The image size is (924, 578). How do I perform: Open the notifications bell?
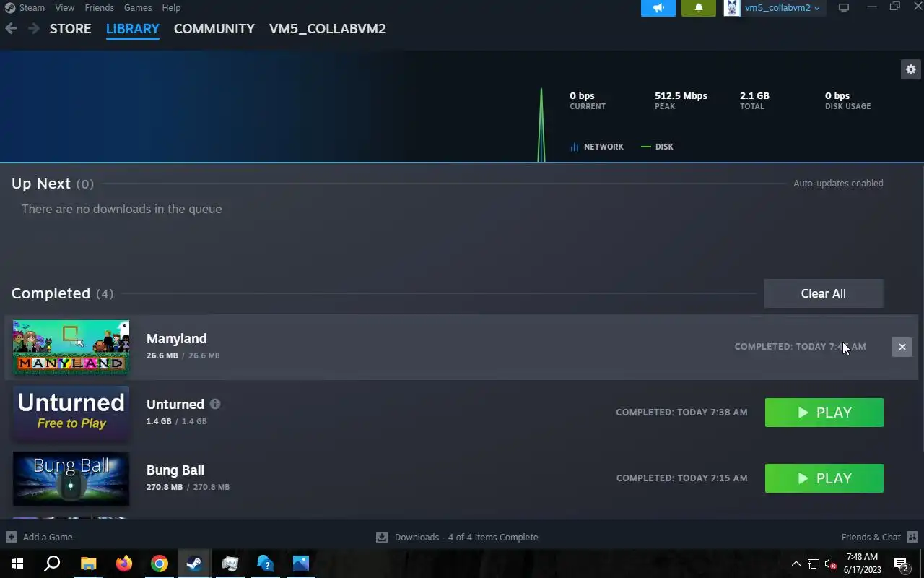pyautogui.click(x=698, y=8)
